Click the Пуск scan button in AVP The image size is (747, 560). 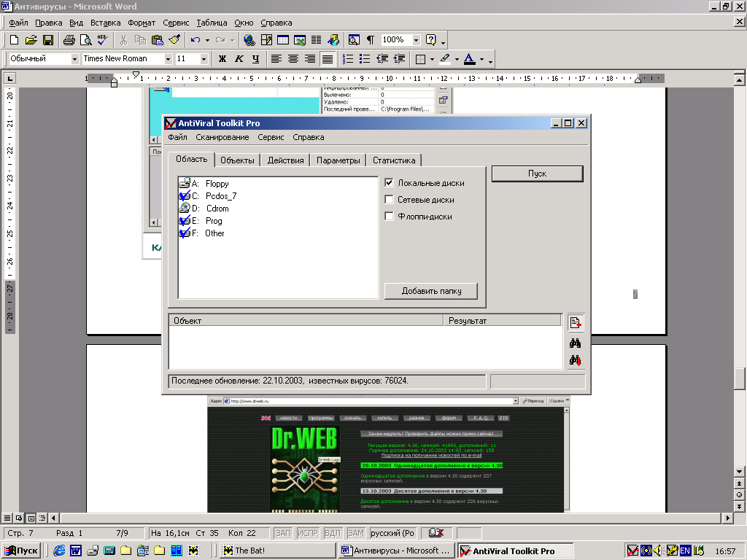pyautogui.click(x=538, y=174)
